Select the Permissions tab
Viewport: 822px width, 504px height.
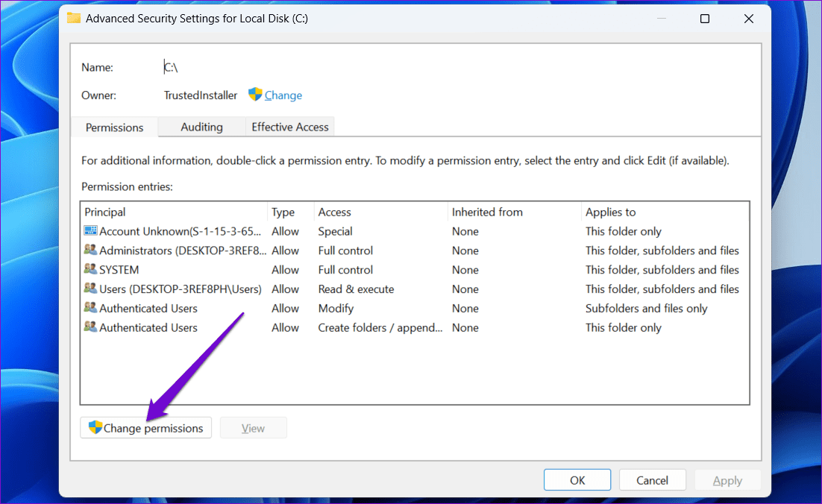pyautogui.click(x=114, y=127)
